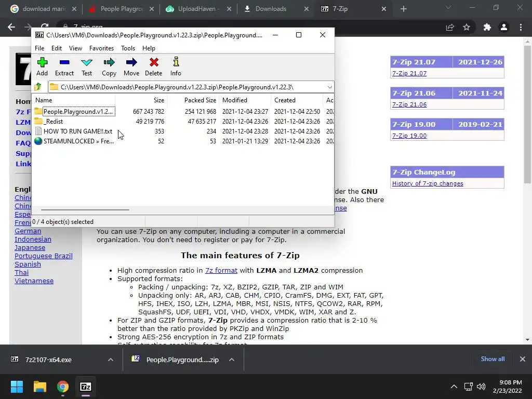The image size is (532, 399).
Task: Click the 7-Zip 21.07 download link
Action: coord(409,73)
